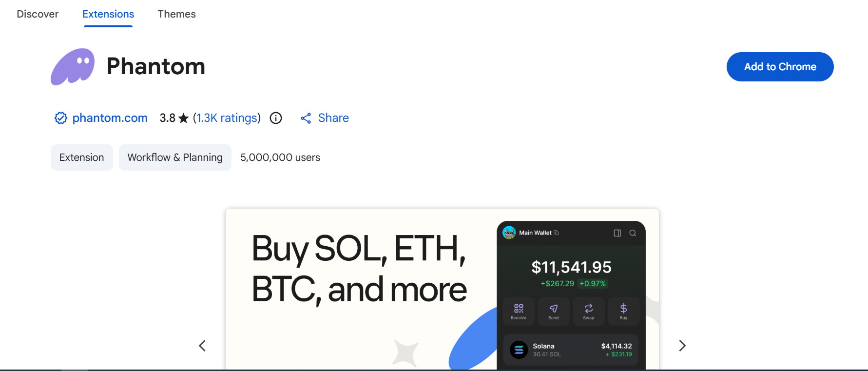Click the verified publisher badge before phantom.com
This screenshot has width=868, height=371.
[x=60, y=118]
